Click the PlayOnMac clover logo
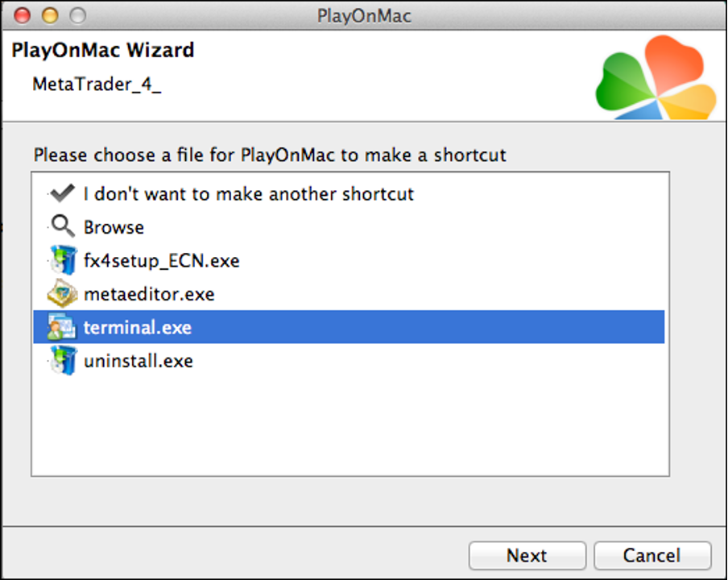 click(655, 79)
